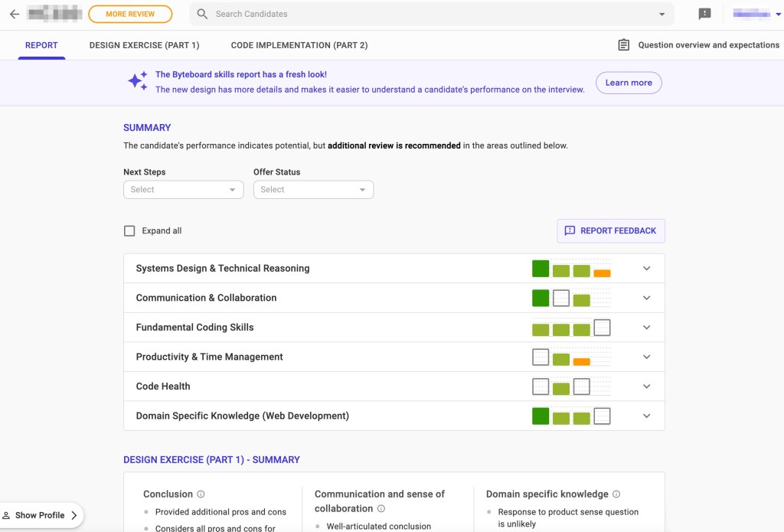
Task: Expand Systems Design & Technical Reasoning row
Action: tap(646, 269)
